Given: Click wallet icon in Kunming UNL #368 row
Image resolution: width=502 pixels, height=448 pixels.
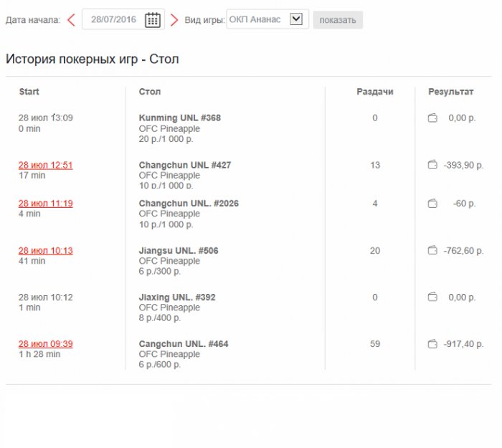Looking at the screenshot, I should point(432,118).
